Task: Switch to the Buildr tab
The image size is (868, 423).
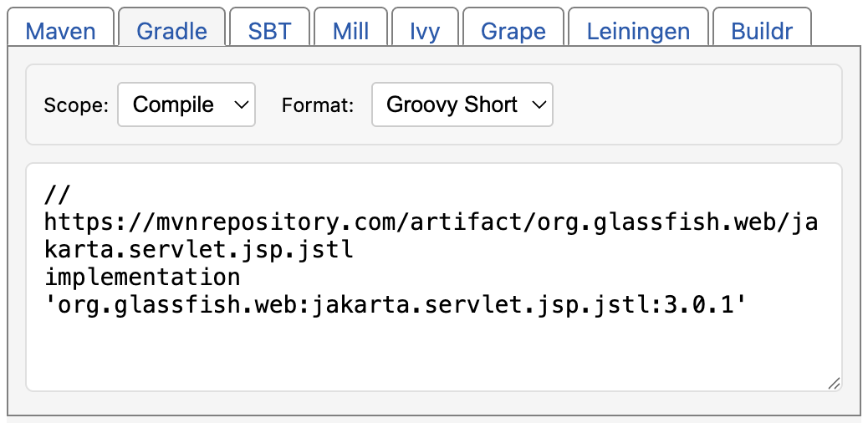Action: click(762, 27)
